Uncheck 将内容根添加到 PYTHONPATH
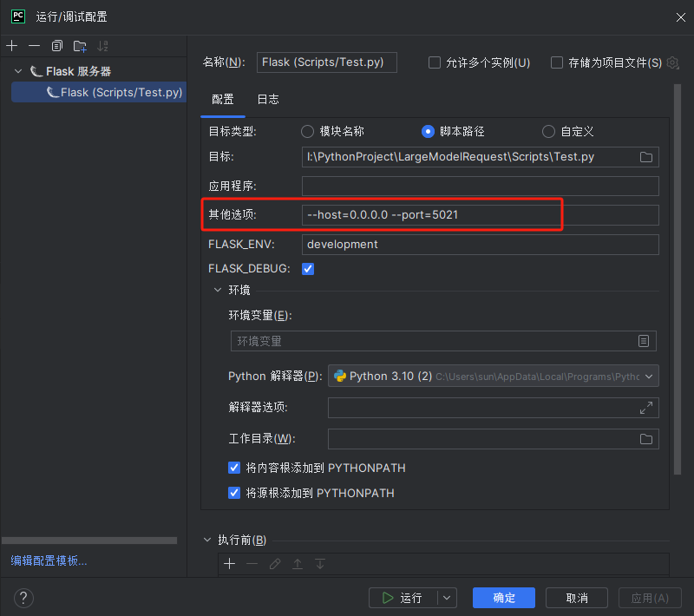694x616 pixels. [x=234, y=468]
